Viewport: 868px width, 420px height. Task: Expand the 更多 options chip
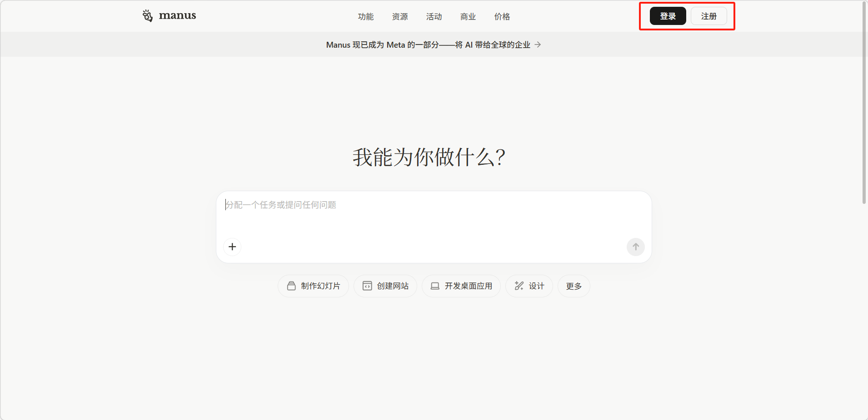coord(574,286)
